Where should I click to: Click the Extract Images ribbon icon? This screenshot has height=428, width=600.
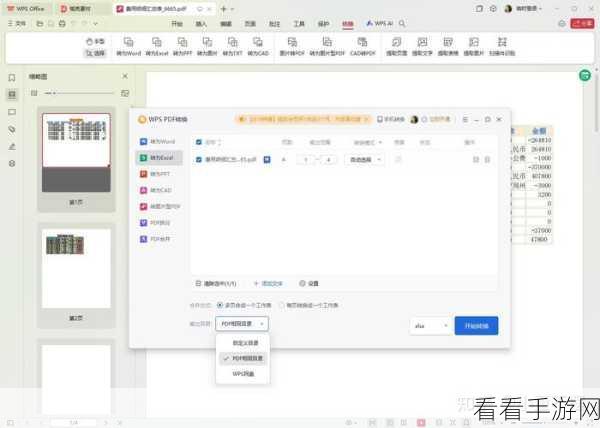[x=474, y=46]
